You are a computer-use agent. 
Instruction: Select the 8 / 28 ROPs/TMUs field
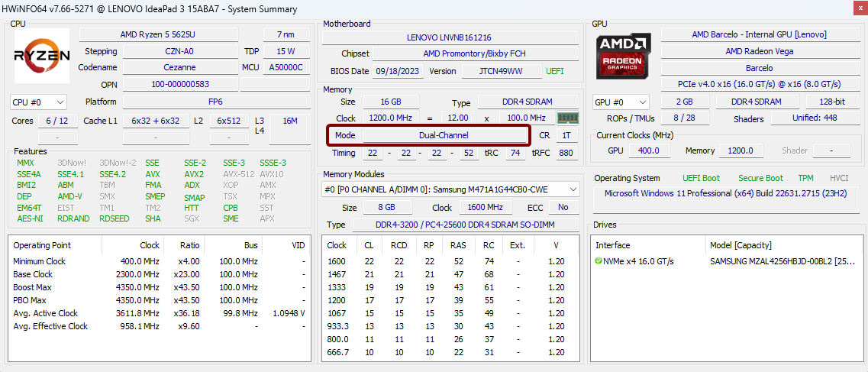[x=684, y=118]
